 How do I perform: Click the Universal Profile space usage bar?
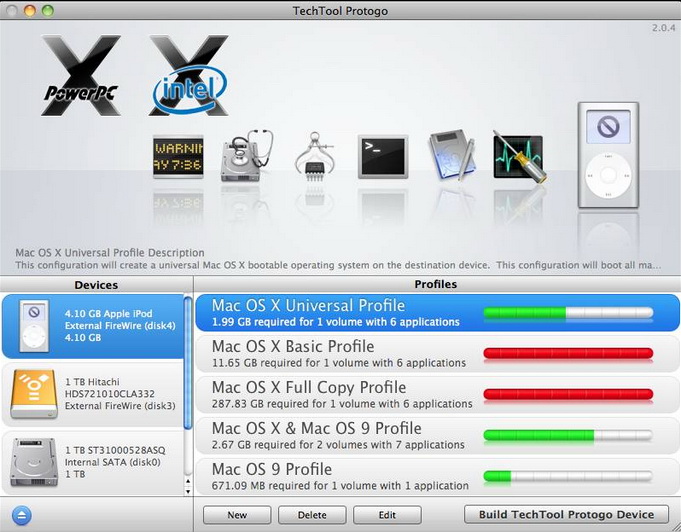point(567,313)
